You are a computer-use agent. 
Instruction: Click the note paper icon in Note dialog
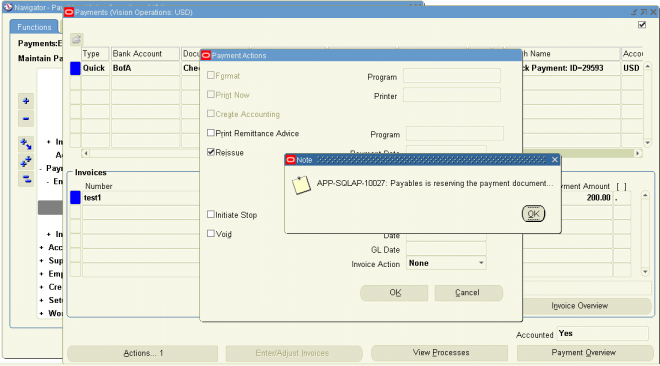[301, 186]
